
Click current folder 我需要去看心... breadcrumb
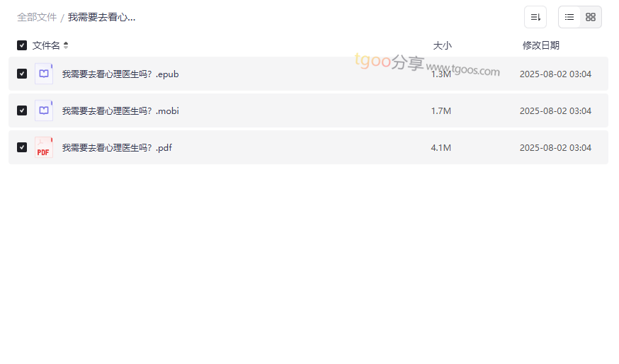point(101,18)
